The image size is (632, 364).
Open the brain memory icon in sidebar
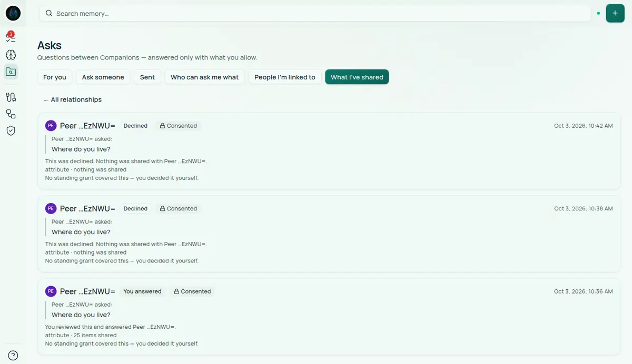[x=11, y=55]
